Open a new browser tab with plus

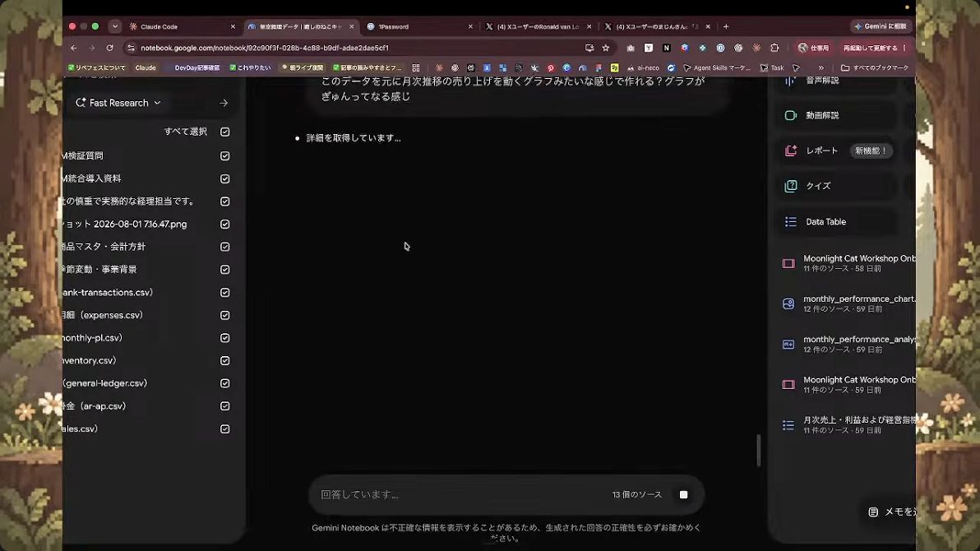click(x=726, y=26)
